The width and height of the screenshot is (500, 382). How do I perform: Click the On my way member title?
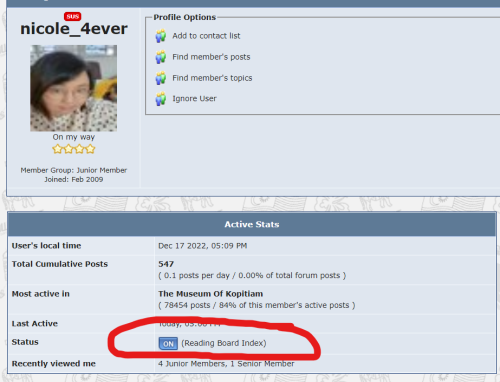(74, 137)
